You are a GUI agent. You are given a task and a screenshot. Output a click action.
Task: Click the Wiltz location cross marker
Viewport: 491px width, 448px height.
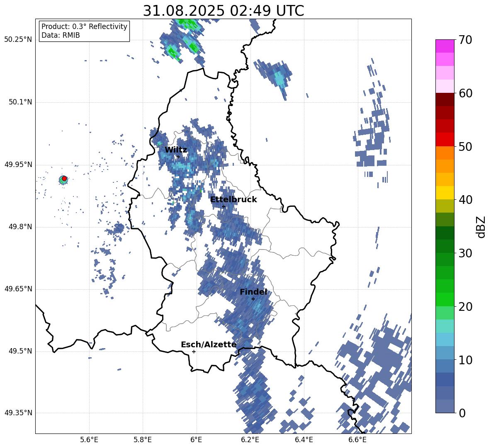178,157
